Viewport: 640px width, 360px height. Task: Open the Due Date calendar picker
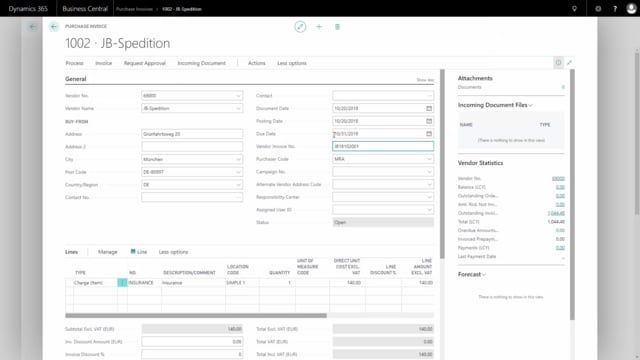tap(429, 134)
